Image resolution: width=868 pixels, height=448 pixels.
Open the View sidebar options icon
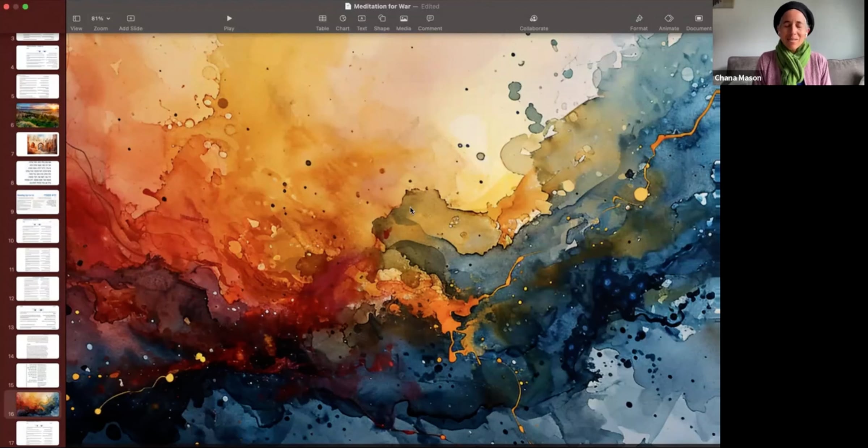pos(76,18)
